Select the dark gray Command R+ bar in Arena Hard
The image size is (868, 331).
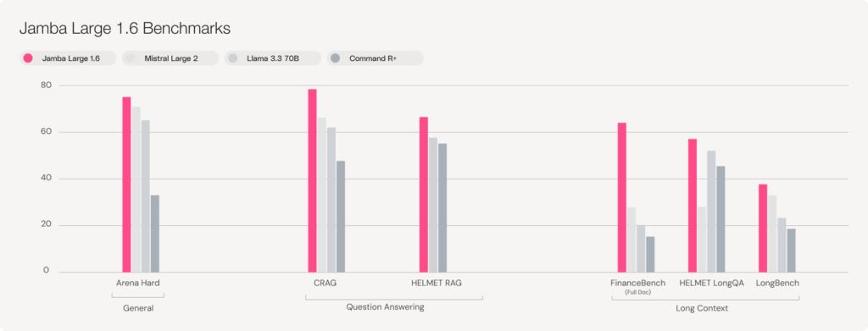[x=155, y=234]
